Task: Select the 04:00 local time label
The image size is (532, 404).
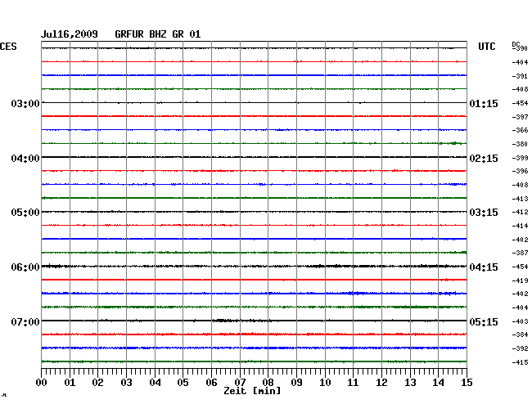Action: (x=25, y=159)
